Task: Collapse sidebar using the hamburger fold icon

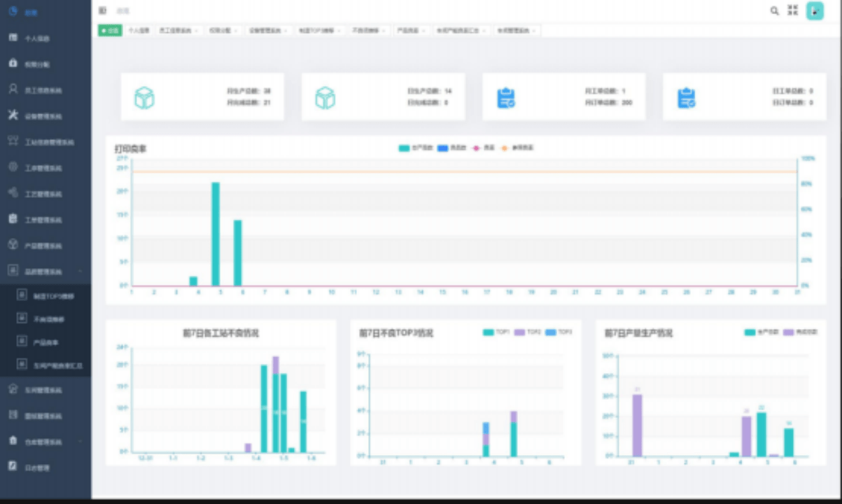Action: pos(103,10)
